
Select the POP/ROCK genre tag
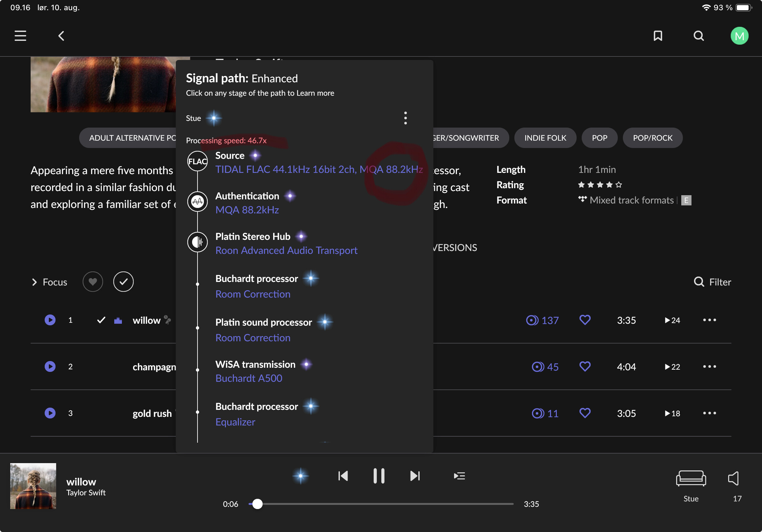click(653, 138)
